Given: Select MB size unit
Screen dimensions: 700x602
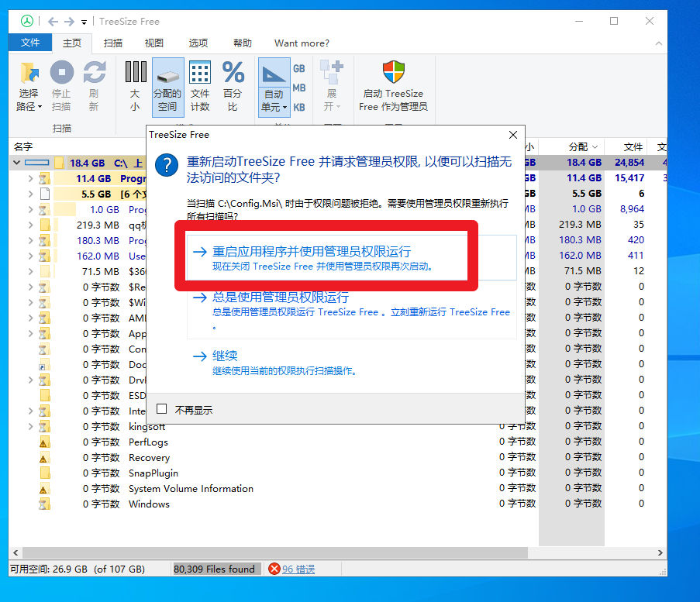Looking at the screenshot, I should pos(299,88).
